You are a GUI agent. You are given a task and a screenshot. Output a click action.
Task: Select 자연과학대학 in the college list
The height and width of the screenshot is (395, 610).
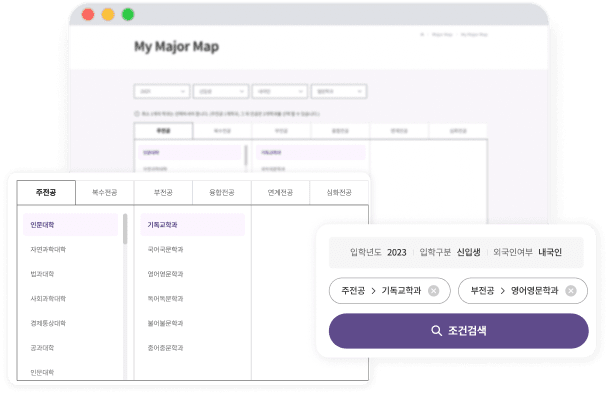[48, 249]
